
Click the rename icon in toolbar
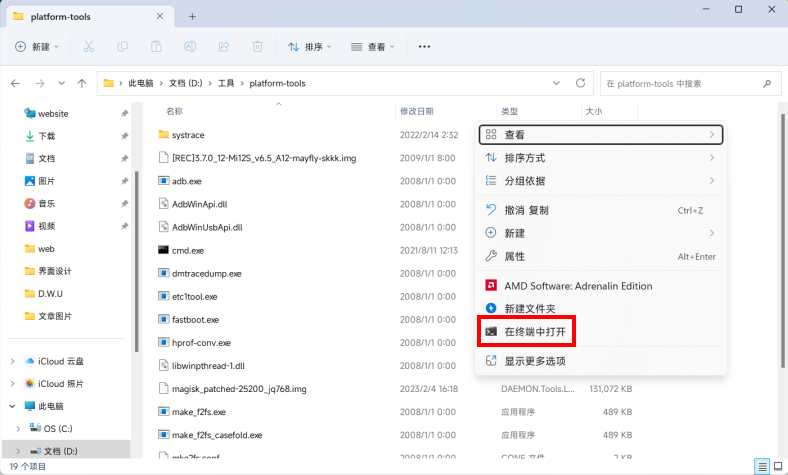pyautogui.click(x=190, y=47)
